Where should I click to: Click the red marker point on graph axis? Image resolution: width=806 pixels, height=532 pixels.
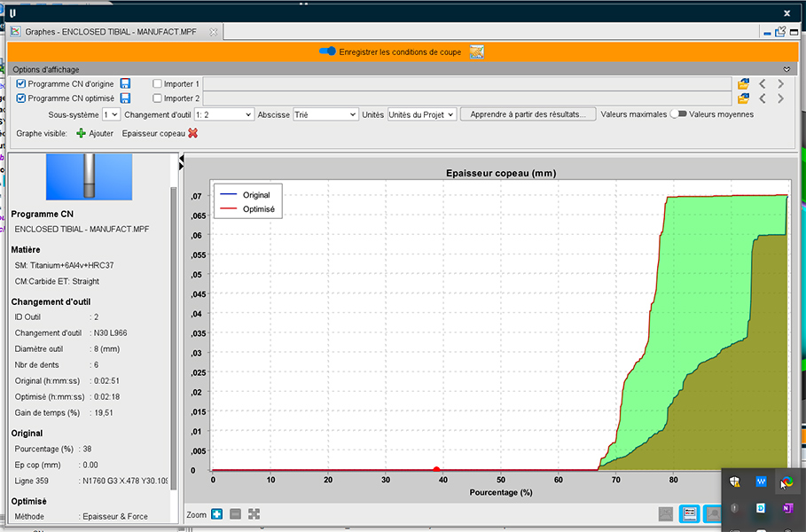pyautogui.click(x=436, y=469)
